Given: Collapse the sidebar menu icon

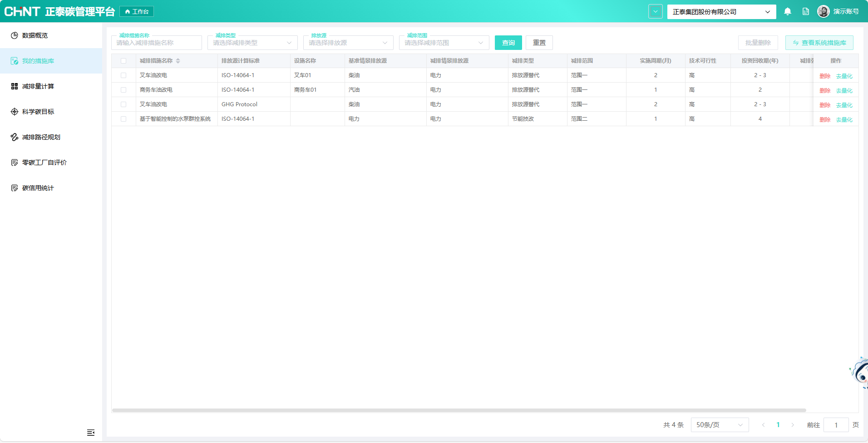Looking at the screenshot, I should (91, 433).
